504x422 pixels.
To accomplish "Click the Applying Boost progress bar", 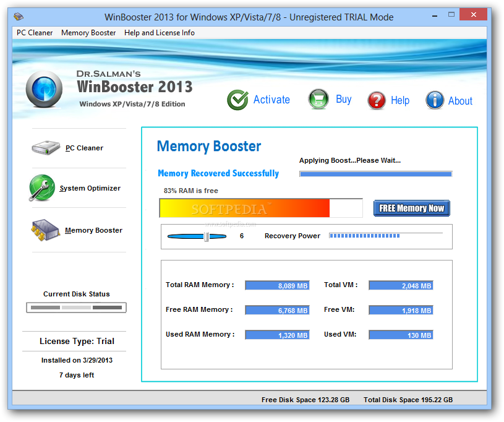I will [x=376, y=174].
